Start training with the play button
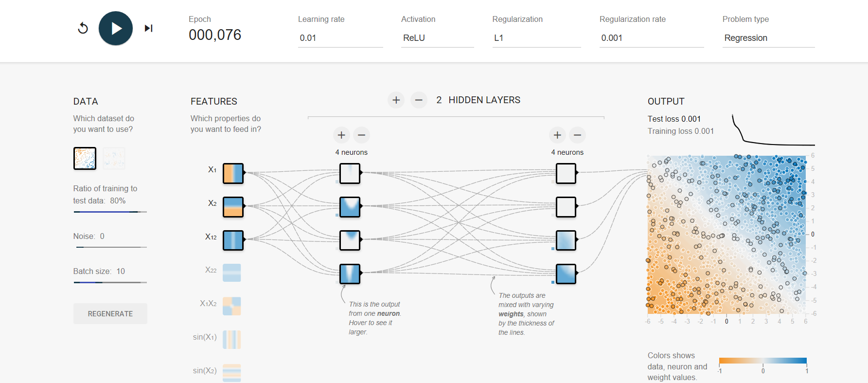868x383 pixels. 116,28
